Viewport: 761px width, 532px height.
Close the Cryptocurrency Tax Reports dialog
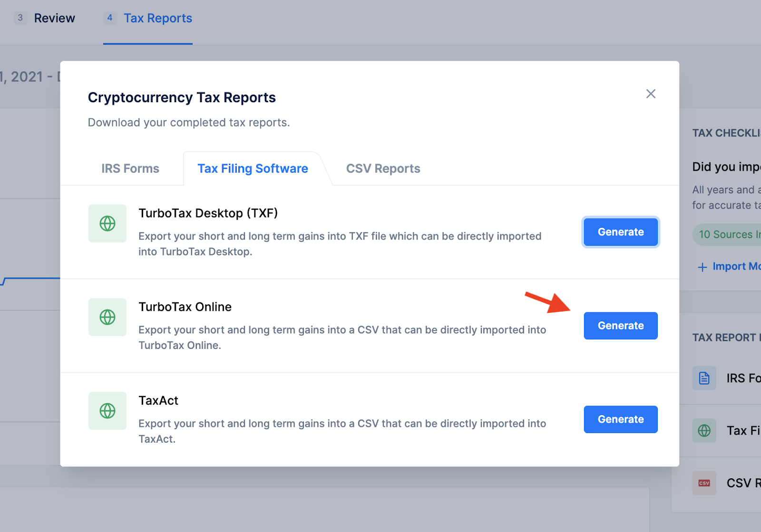[x=651, y=94]
